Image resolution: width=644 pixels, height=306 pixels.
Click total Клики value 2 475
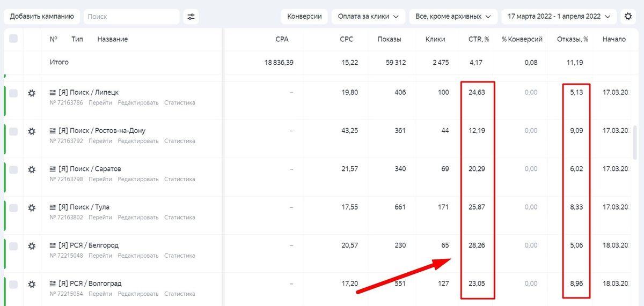[440, 63]
